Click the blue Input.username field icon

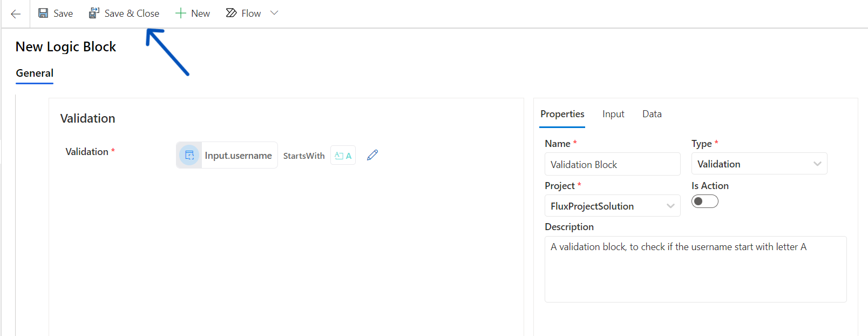(x=189, y=156)
